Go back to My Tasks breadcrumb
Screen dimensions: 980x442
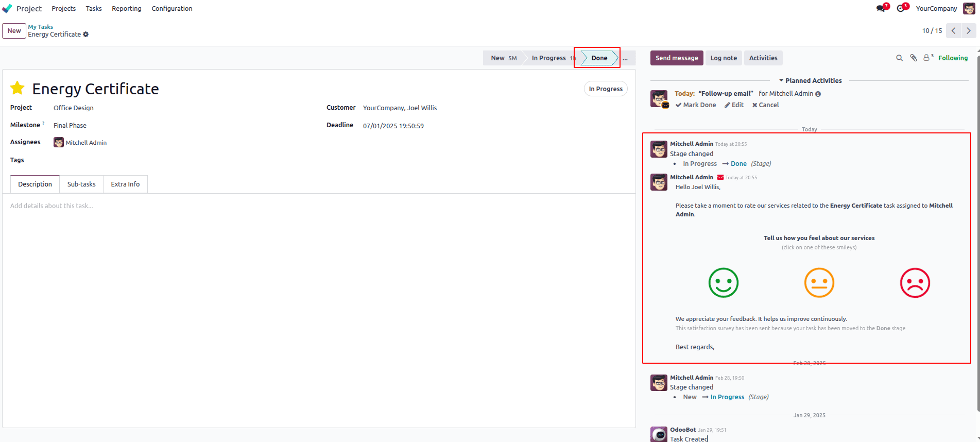coord(41,27)
